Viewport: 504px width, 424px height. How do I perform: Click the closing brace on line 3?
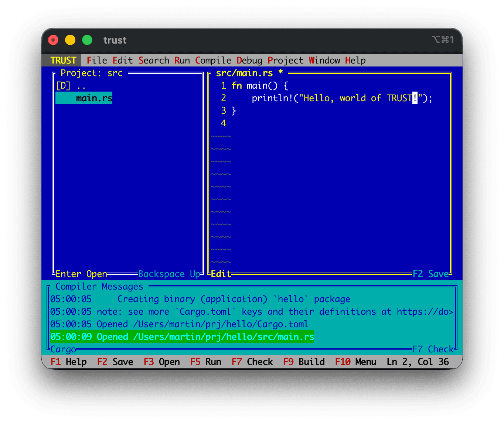234,111
